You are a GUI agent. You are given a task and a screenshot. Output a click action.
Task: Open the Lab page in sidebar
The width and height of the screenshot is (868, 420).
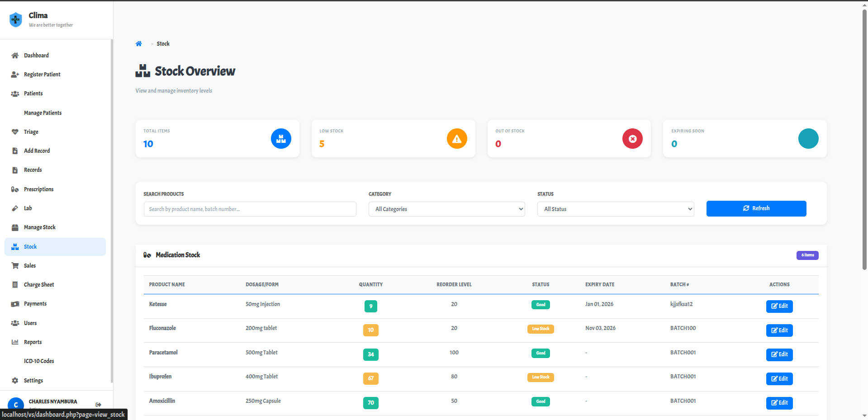(28, 208)
